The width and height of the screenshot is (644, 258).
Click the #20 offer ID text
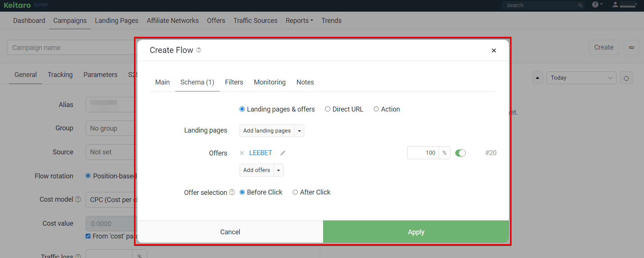tap(491, 153)
